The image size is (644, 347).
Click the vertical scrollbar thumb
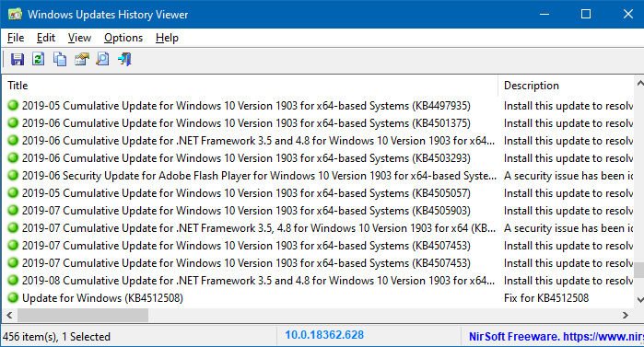[639, 270]
